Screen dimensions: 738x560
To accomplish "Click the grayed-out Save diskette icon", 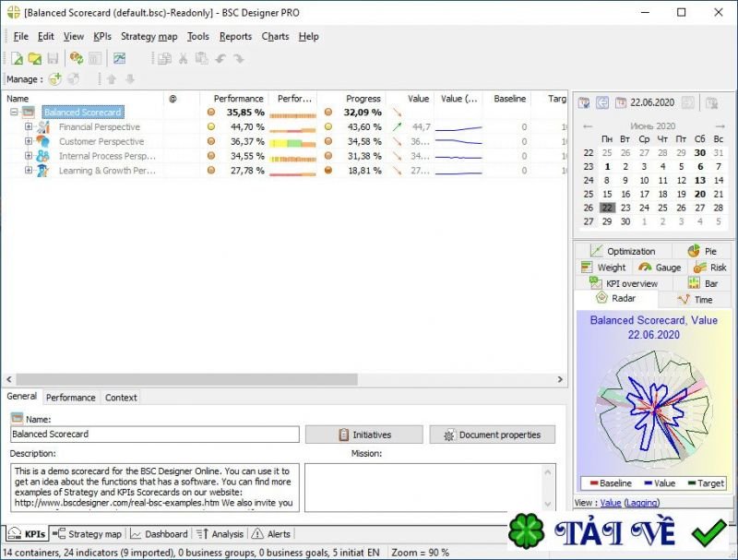I will pos(53,58).
